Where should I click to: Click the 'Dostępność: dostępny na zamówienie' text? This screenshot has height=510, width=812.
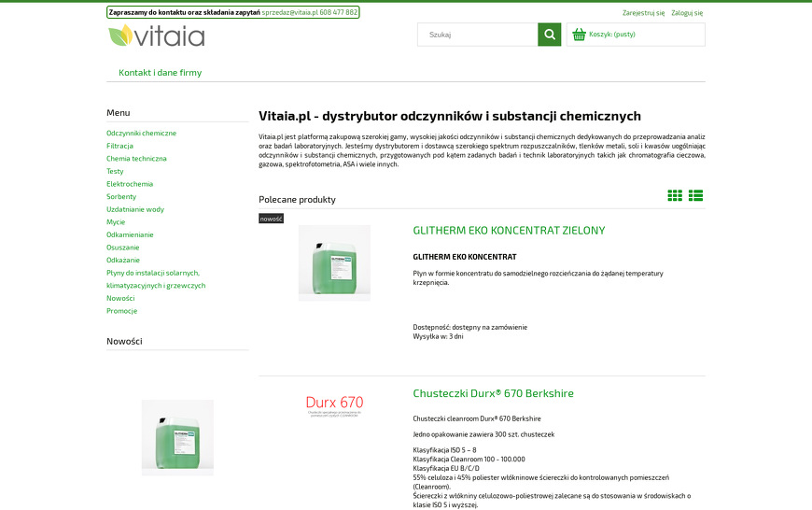click(469, 328)
